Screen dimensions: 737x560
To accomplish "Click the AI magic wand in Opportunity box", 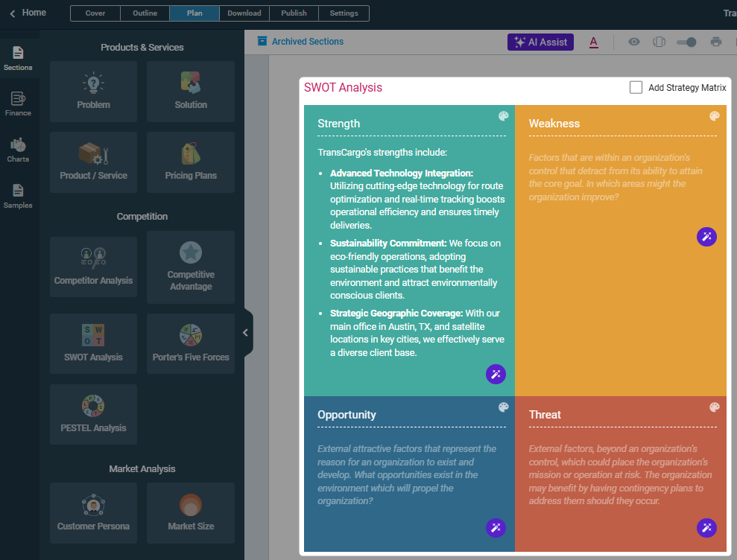I will tap(496, 527).
